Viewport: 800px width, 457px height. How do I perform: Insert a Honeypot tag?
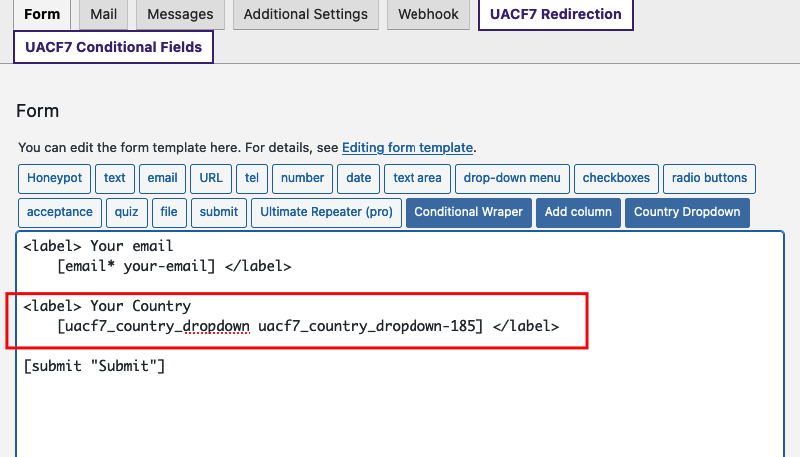click(55, 179)
